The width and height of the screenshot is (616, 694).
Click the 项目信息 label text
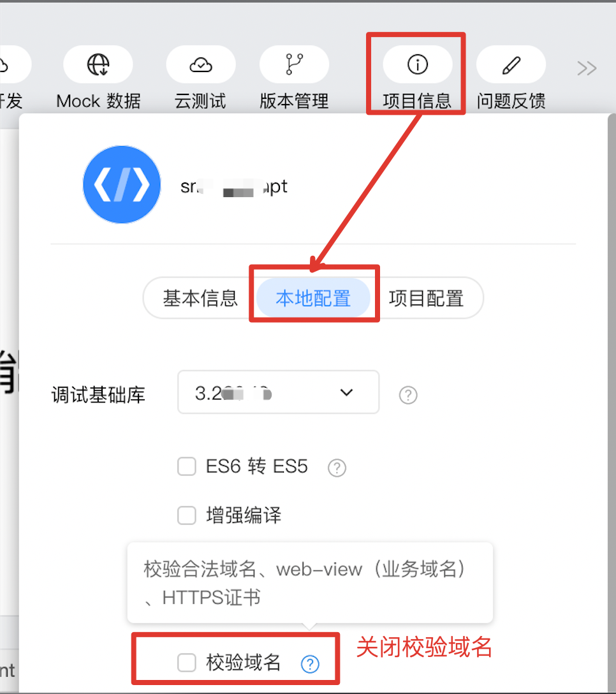pyautogui.click(x=417, y=101)
